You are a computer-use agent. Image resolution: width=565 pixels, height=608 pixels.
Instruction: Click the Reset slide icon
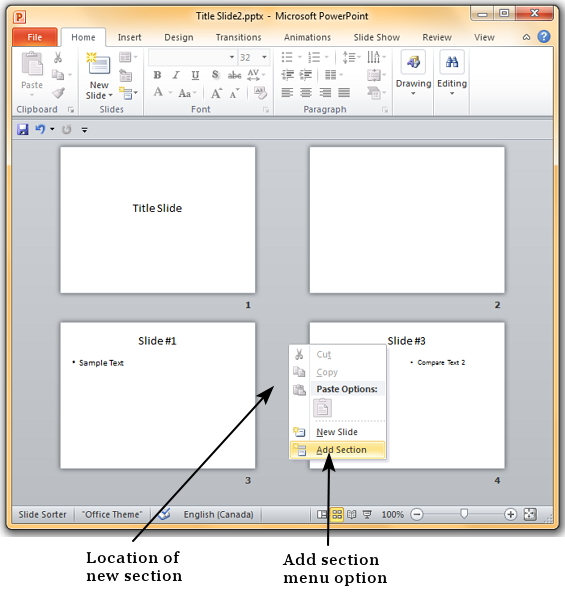125,75
